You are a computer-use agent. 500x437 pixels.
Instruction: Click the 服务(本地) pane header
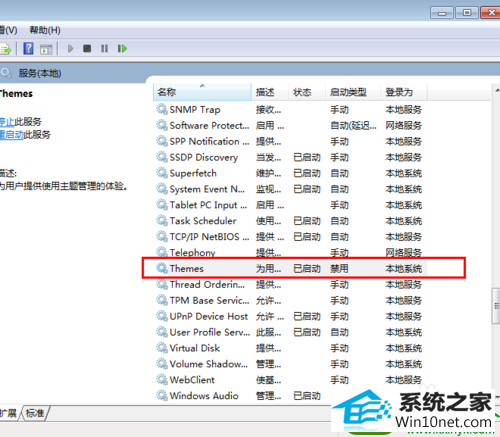click(40, 73)
